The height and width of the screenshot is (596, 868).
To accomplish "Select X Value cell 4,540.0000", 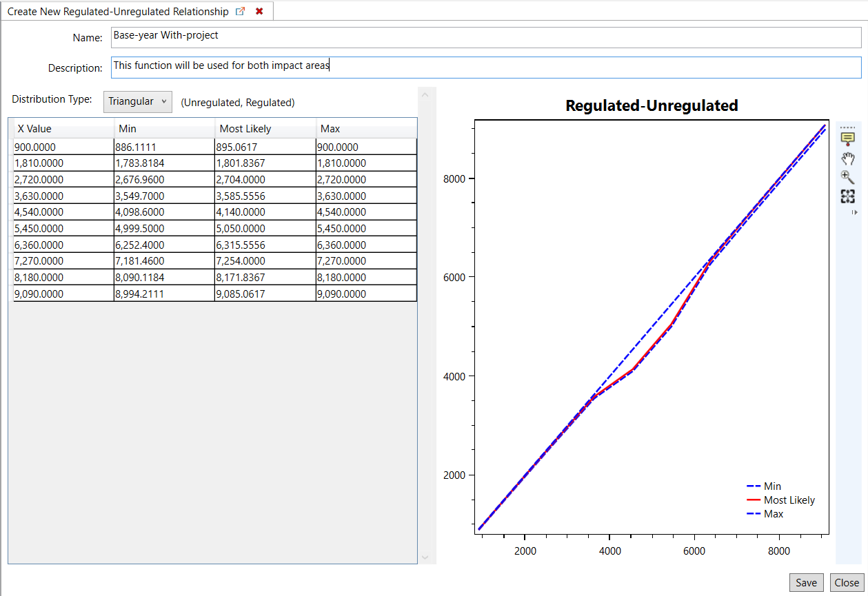I will coord(64,212).
